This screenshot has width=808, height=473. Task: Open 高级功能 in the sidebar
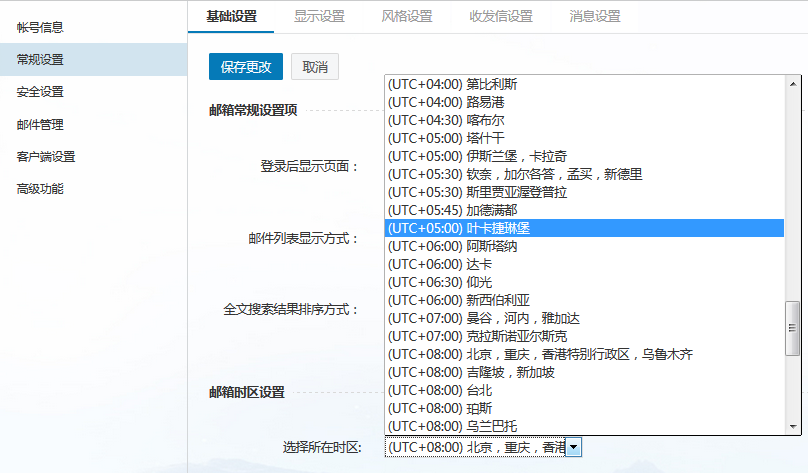[x=40, y=188]
